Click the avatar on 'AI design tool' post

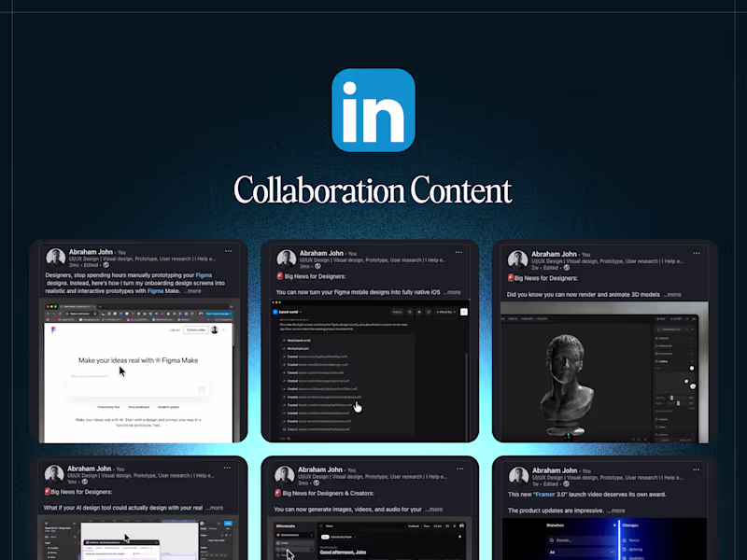tap(54, 474)
